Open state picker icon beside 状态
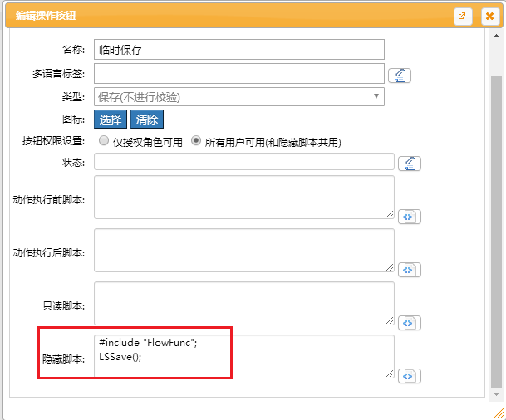506x420 pixels. coord(409,164)
